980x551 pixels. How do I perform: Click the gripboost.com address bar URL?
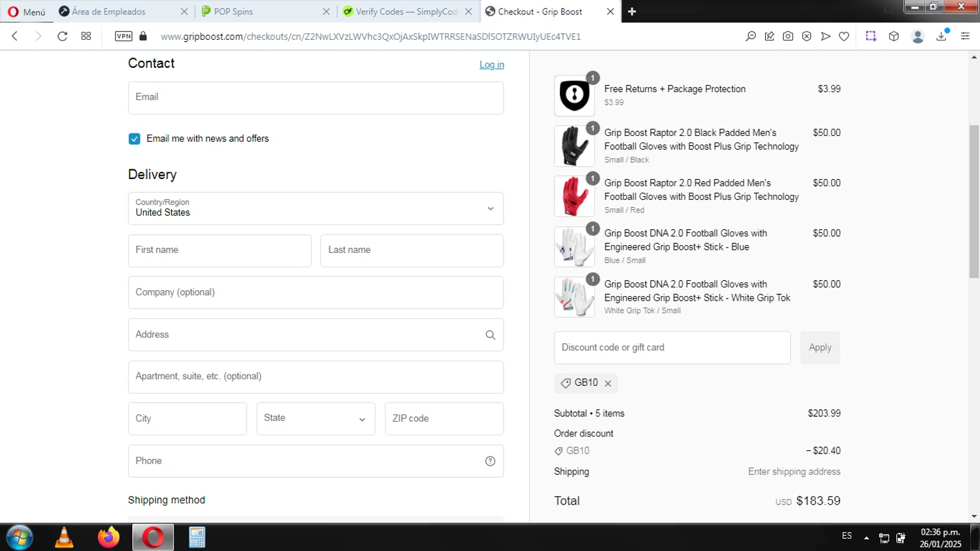click(x=370, y=37)
